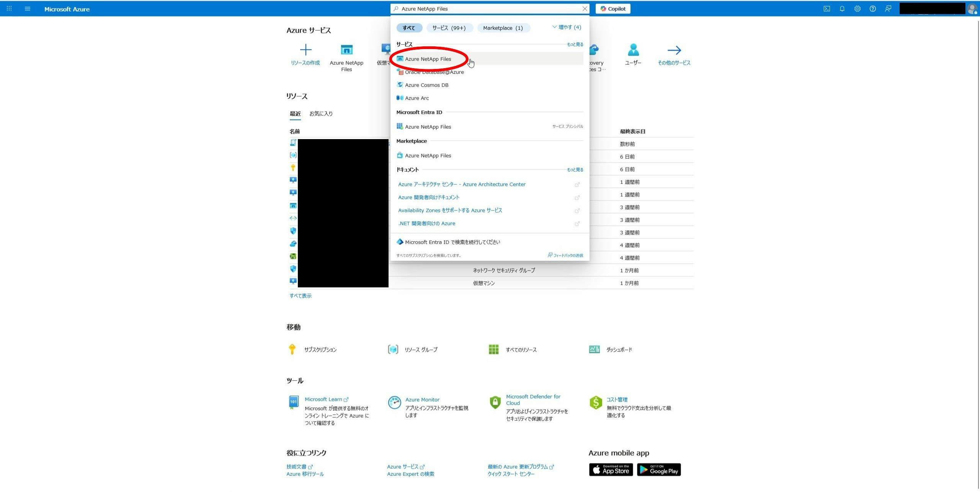980x492 pixels.
Task: Click もっと見る beside the サービス heading
Action: click(x=575, y=44)
